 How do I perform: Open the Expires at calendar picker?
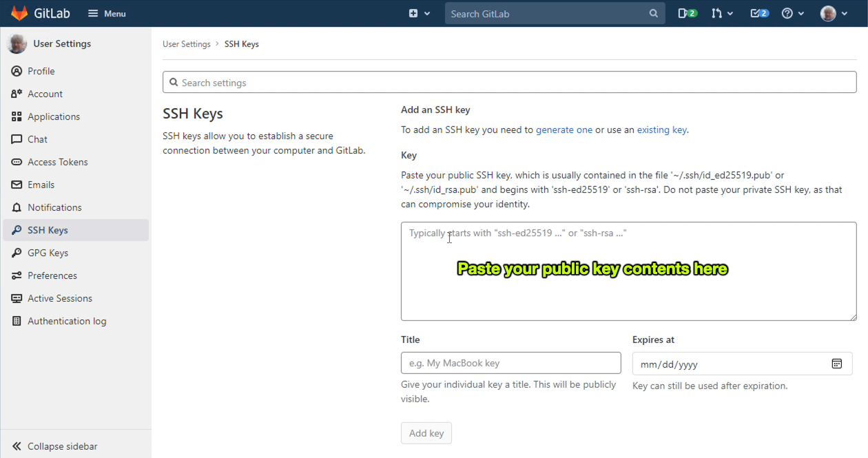point(837,363)
